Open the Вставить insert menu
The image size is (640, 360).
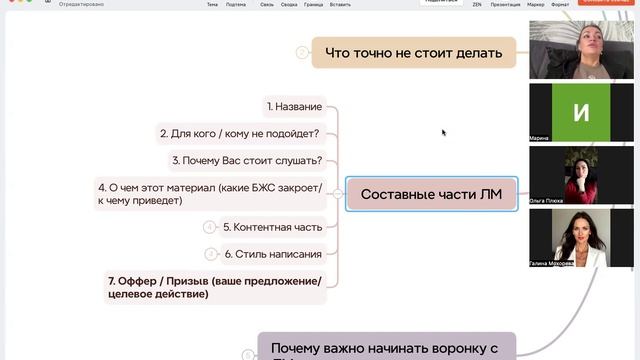(x=340, y=4)
